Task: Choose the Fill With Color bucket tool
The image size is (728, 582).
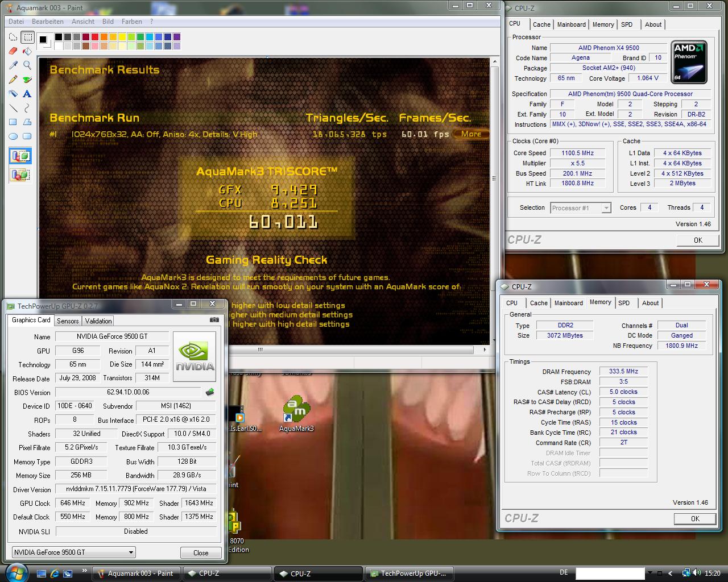Action: point(27,51)
